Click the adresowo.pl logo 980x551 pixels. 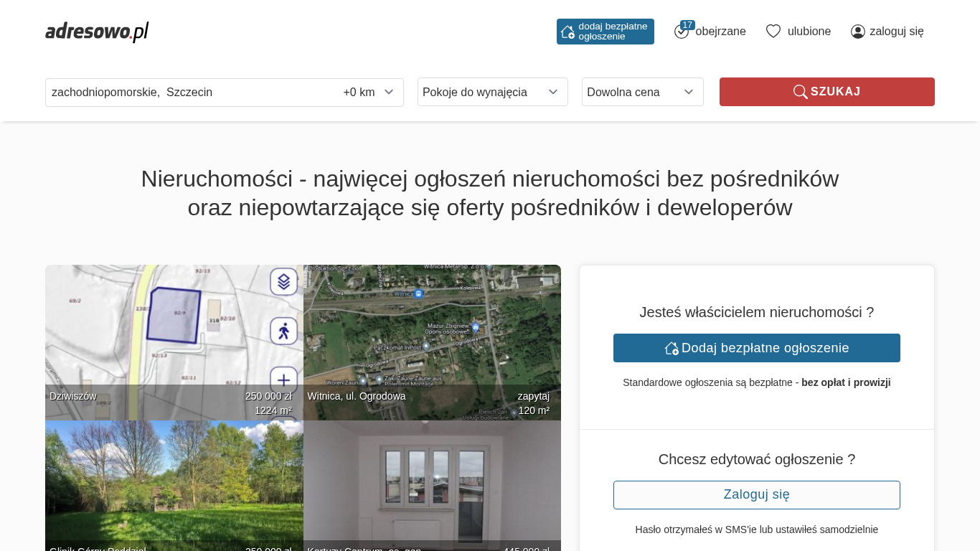point(97,32)
